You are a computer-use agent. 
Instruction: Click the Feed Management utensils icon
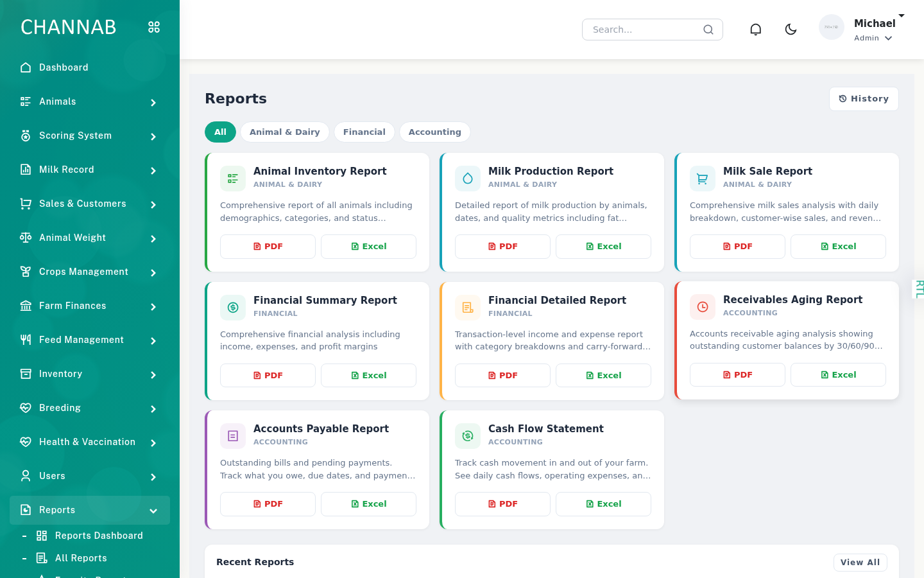(x=26, y=340)
